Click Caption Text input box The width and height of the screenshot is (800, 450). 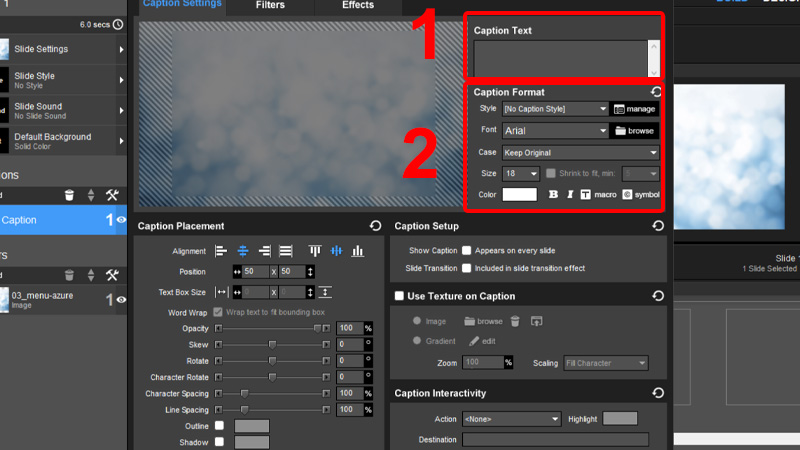(x=561, y=59)
